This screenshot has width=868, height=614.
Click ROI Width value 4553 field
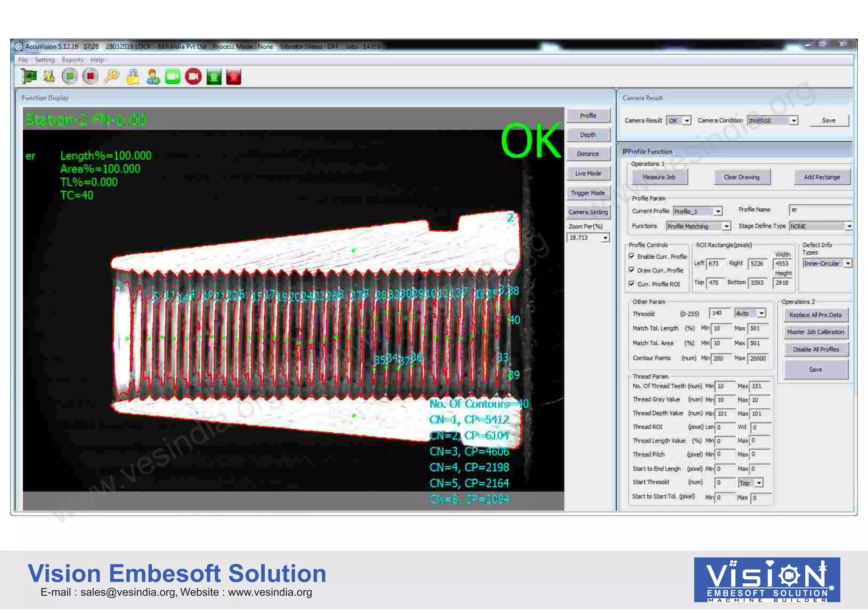coord(783,264)
